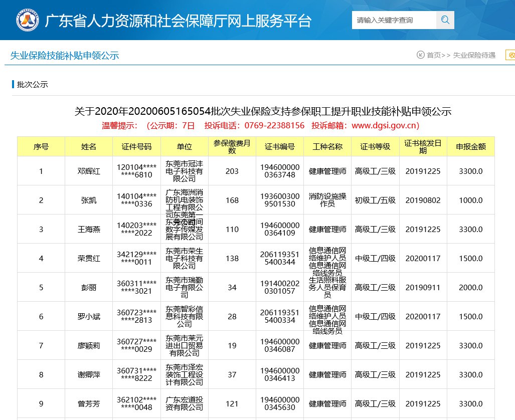This screenshot has width=515, height=420.
Task: Click the 证件号码 column header
Action: click(x=136, y=146)
